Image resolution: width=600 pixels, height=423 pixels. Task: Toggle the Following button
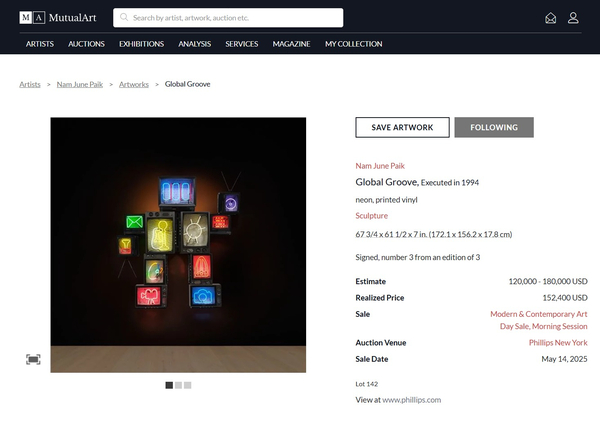[x=494, y=127]
